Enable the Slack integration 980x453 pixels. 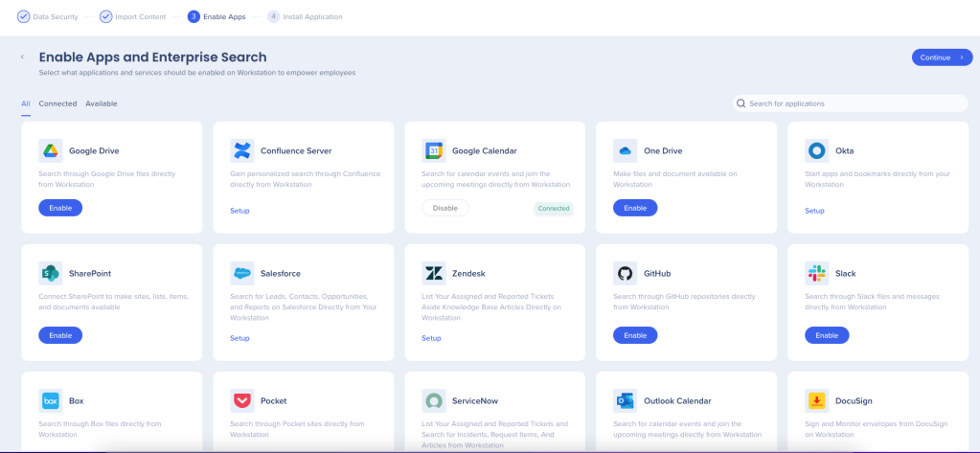pyautogui.click(x=827, y=335)
